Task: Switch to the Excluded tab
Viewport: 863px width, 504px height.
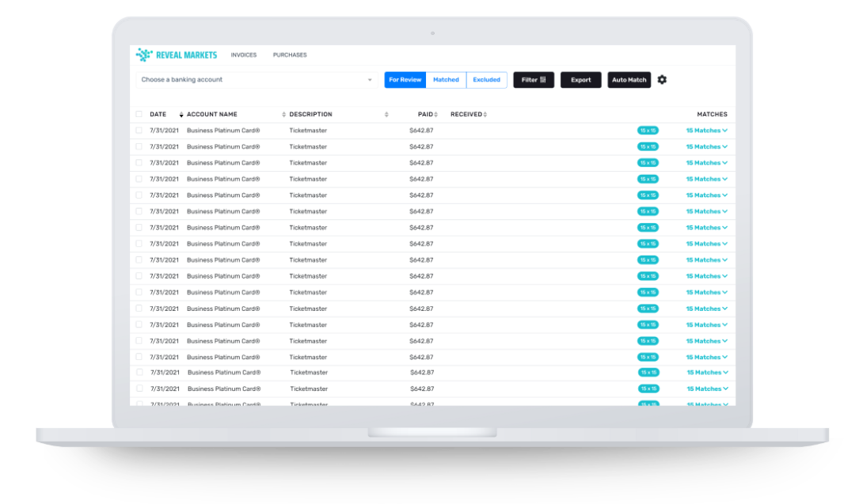Action: pyautogui.click(x=487, y=80)
